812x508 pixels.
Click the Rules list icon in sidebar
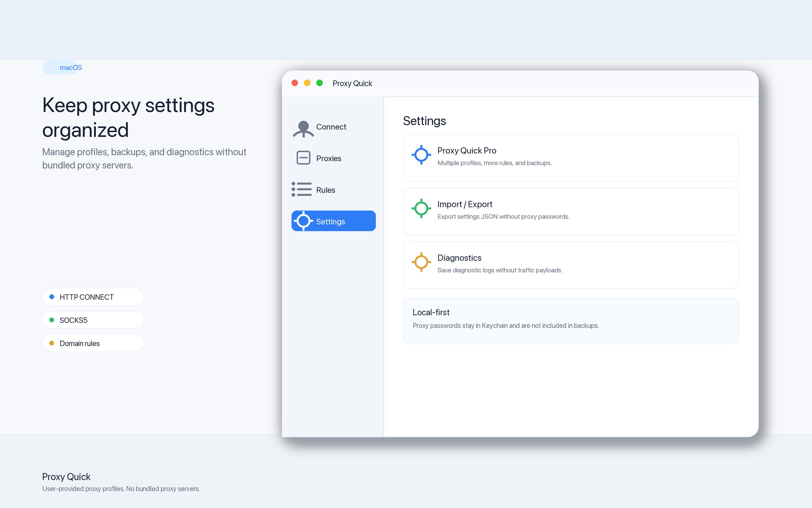(301, 189)
